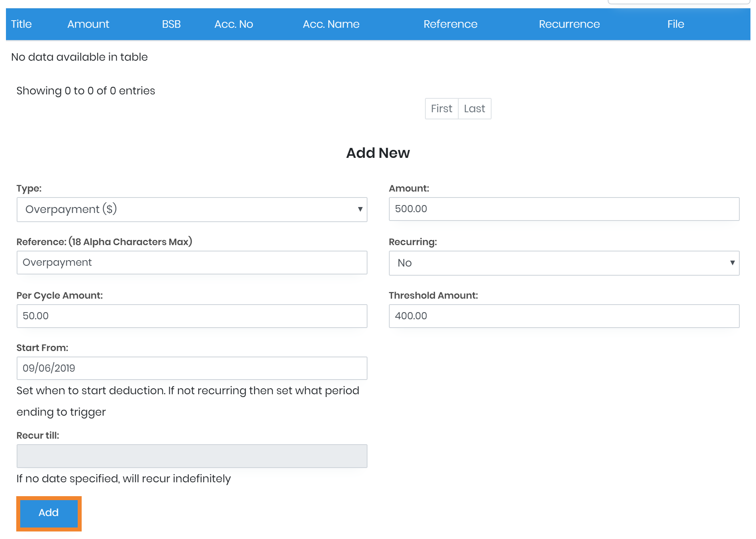Click the Acc. Name column header
756x539 pixels.
pos(331,24)
